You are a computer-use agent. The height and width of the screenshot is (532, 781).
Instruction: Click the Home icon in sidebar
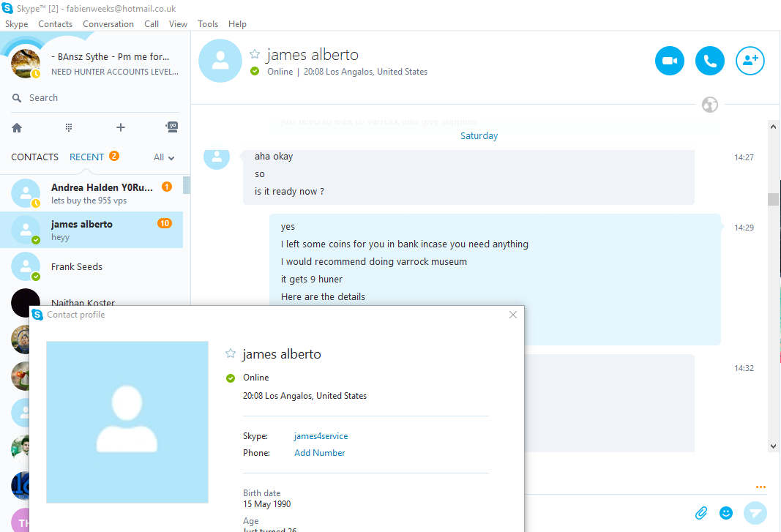point(17,127)
